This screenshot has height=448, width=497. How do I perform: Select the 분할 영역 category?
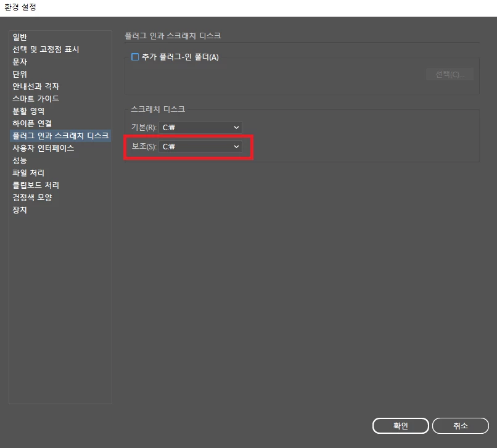pos(28,111)
